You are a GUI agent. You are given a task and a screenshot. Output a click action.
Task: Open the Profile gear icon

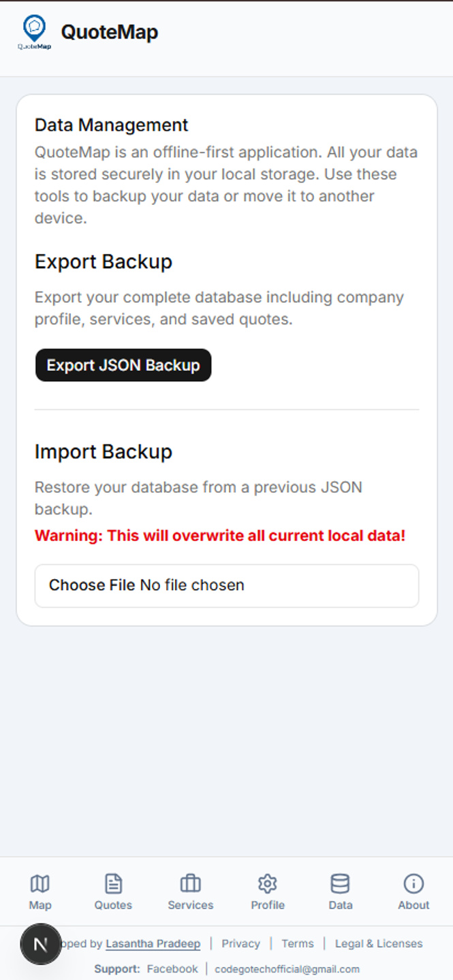[x=268, y=883]
